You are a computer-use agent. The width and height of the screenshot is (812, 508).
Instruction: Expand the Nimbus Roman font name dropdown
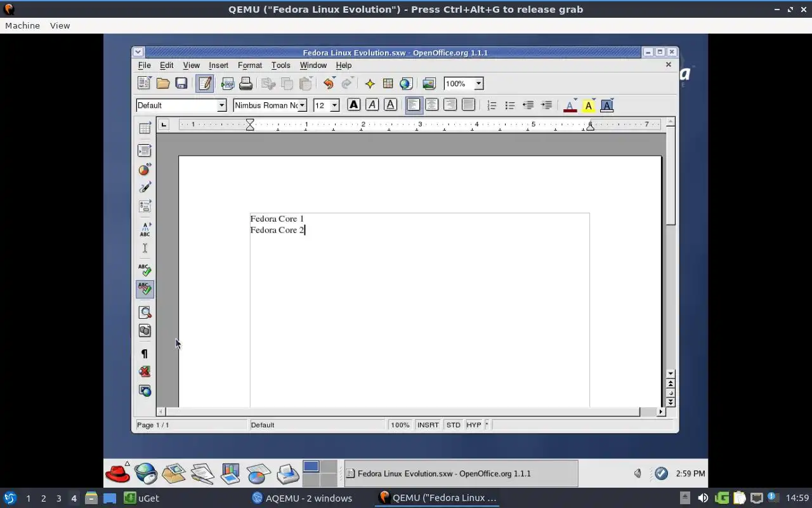point(303,105)
